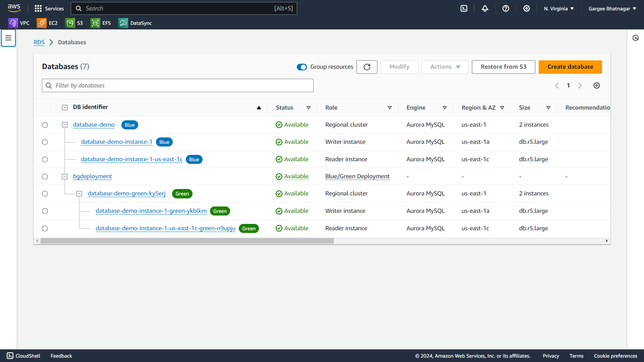Open the S3 service shortcut
Image resolution: width=644 pixels, height=362 pixels.
[74, 23]
